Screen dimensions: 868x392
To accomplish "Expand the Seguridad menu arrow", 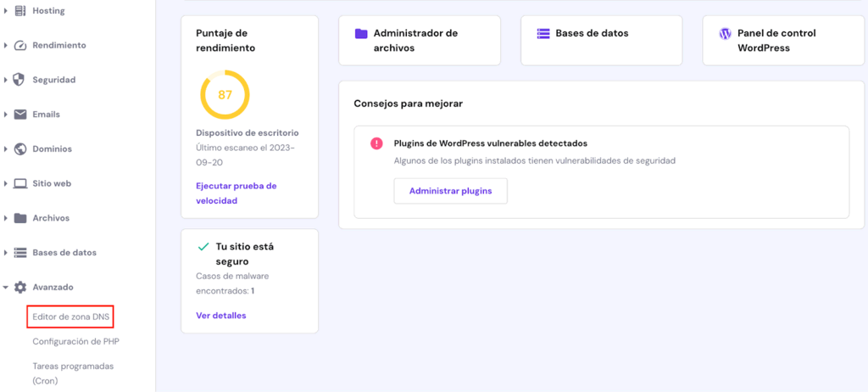I will [6, 80].
